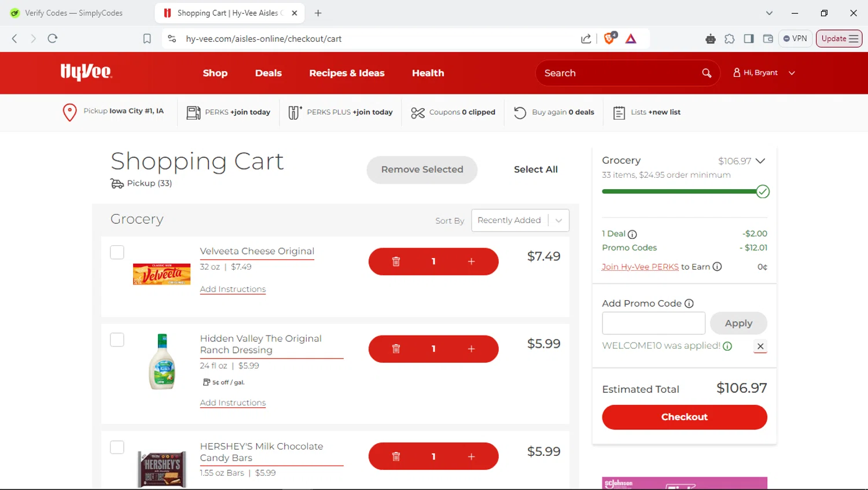Open the Health menu
Screen dimensions: 868x490
[x=428, y=73]
